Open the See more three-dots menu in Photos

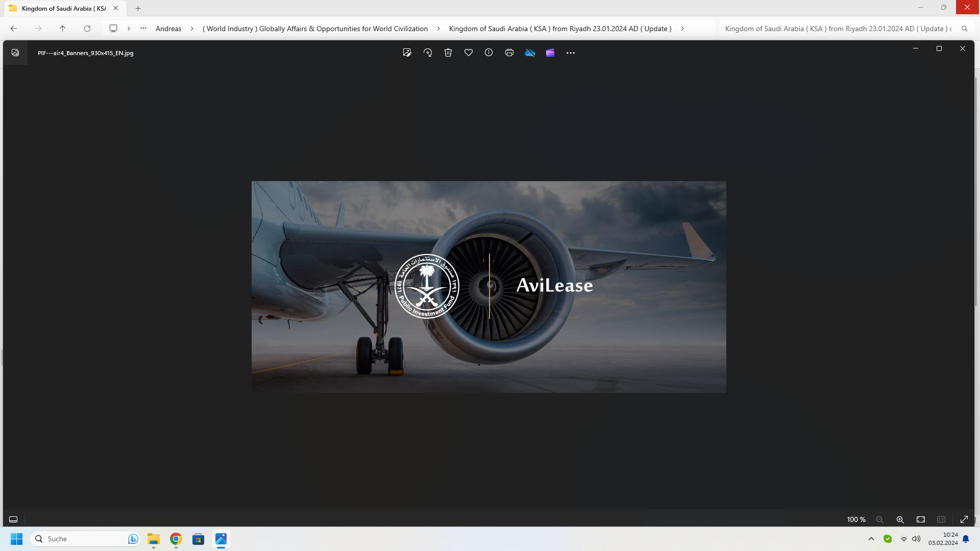(571, 53)
